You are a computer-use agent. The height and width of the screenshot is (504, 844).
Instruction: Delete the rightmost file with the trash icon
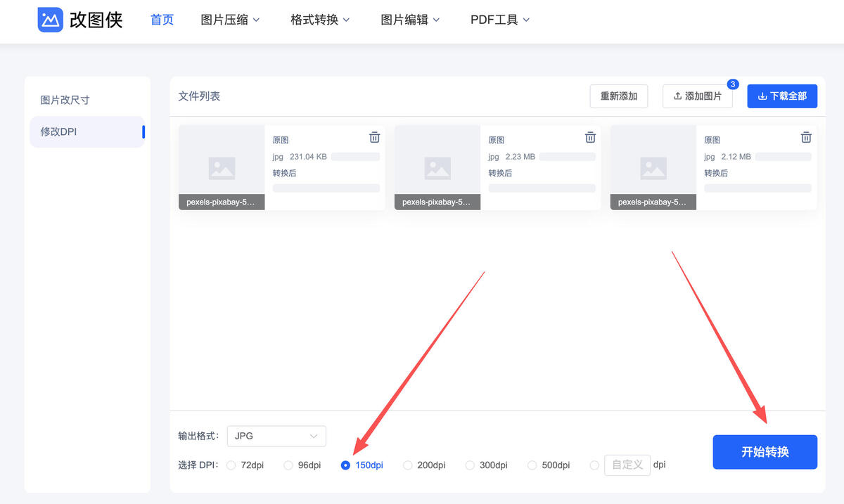pyautogui.click(x=806, y=138)
